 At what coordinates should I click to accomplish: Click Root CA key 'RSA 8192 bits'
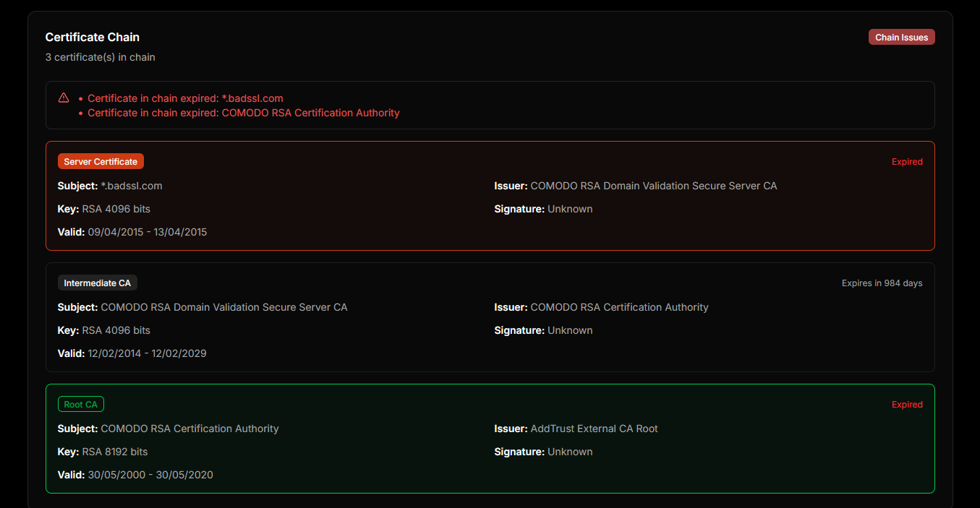pyautogui.click(x=115, y=452)
